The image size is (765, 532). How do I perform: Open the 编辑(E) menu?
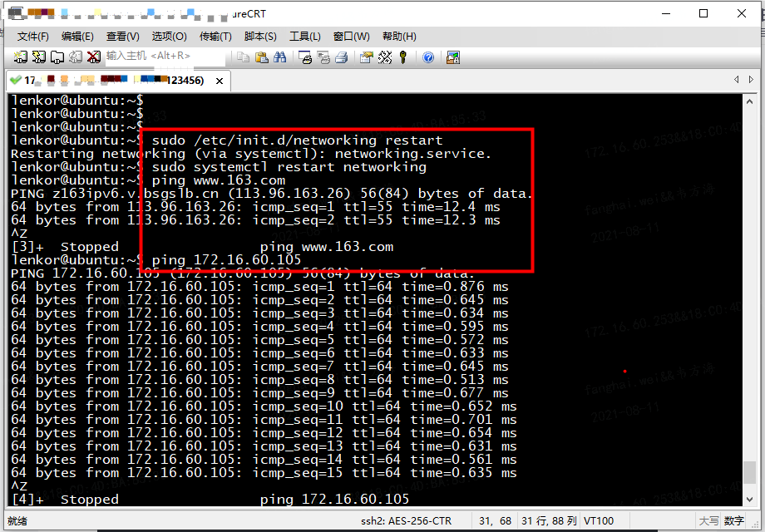pyautogui.click(x=77, y=37)
